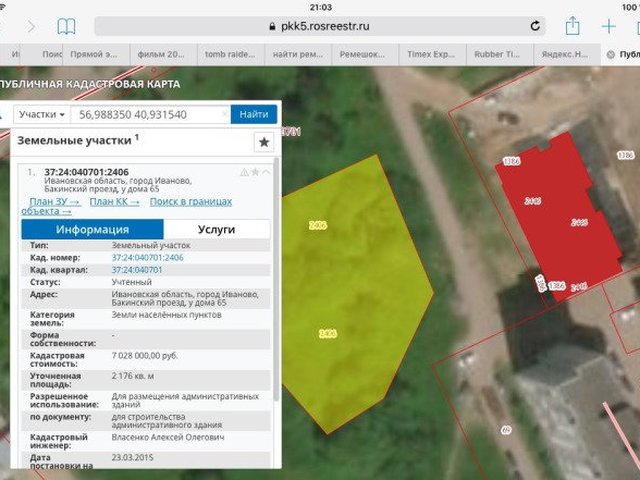Viewport: 640px width, 480px height.
Task: Collapse parcel 37:24:040701:2406 with the chevron
Action: [x=266, y=172]
